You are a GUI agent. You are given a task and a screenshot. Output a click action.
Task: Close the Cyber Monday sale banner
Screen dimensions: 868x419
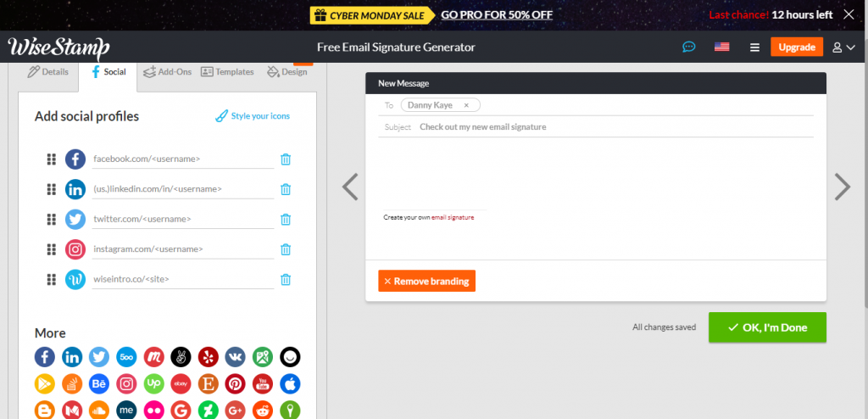coord(849,14)
